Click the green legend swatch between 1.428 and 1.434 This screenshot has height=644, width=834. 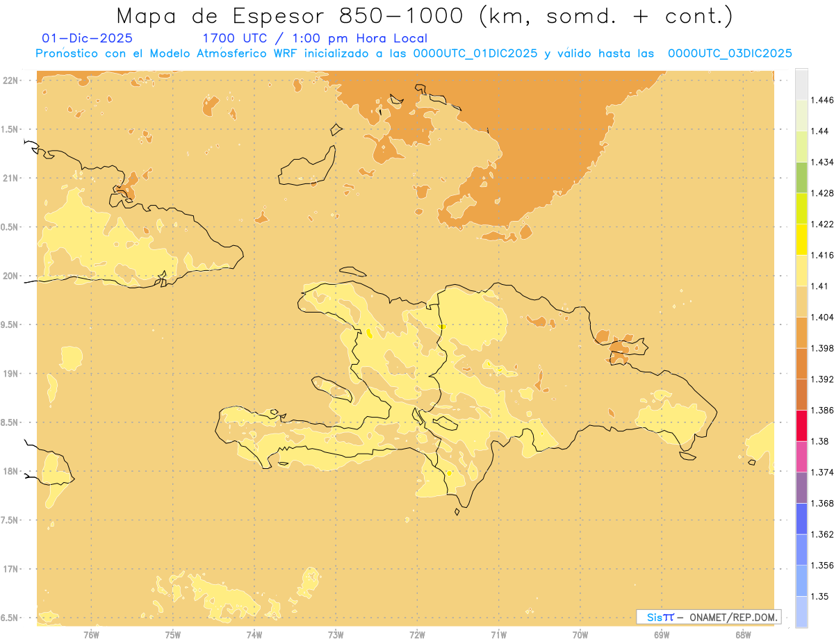801,177
